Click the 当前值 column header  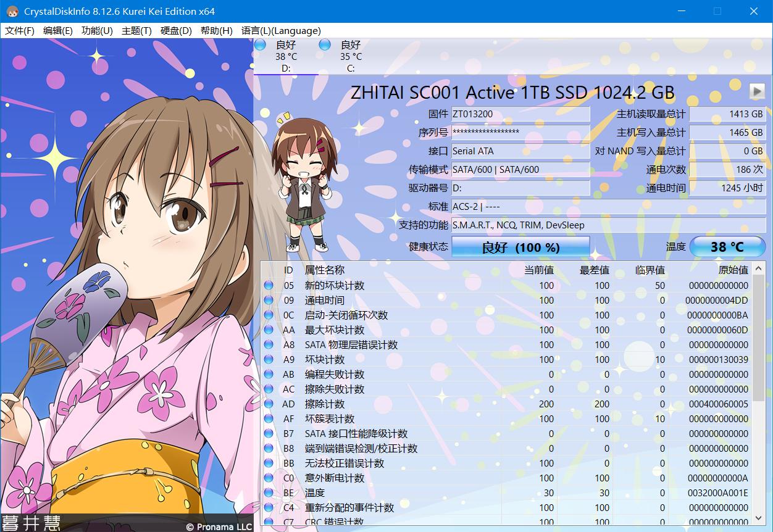[x=539, y=270]
